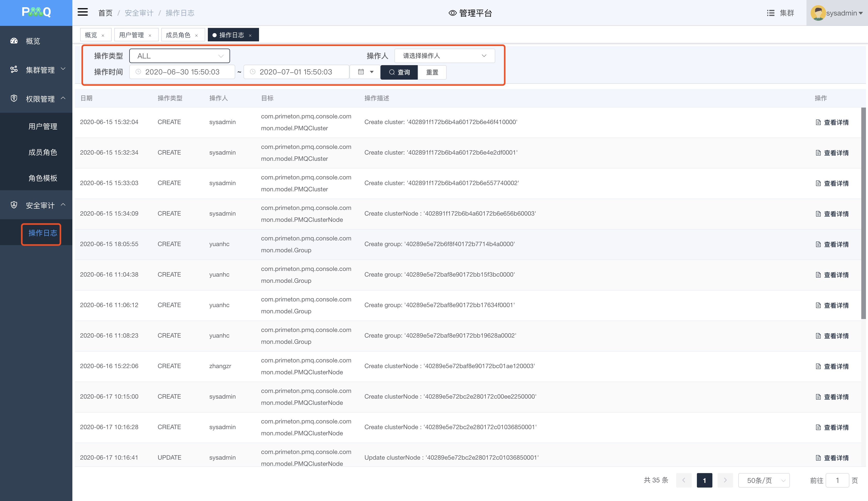Open the 50条/页 page size dropdown

tap(763, 480)
